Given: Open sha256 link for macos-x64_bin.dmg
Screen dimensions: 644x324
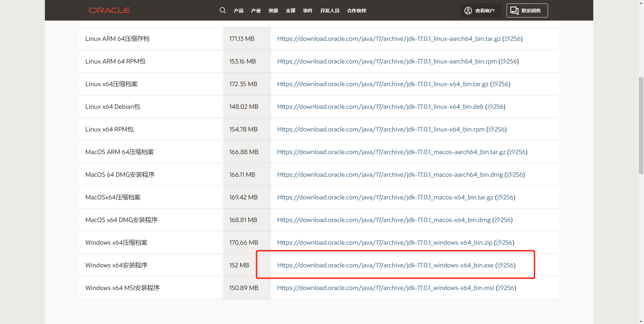Looking at the screenshot, I should tap(502, 220).
